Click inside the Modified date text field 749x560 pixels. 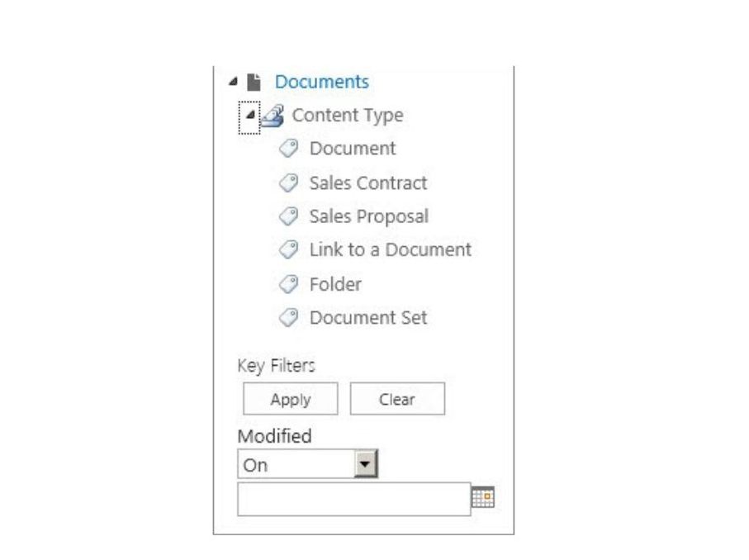click(x=353, y=499)
